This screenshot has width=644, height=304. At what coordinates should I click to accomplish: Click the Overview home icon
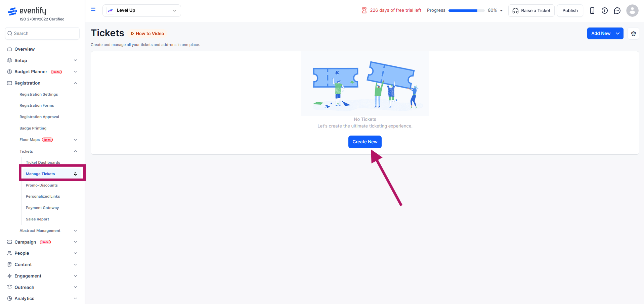[10, 49]
